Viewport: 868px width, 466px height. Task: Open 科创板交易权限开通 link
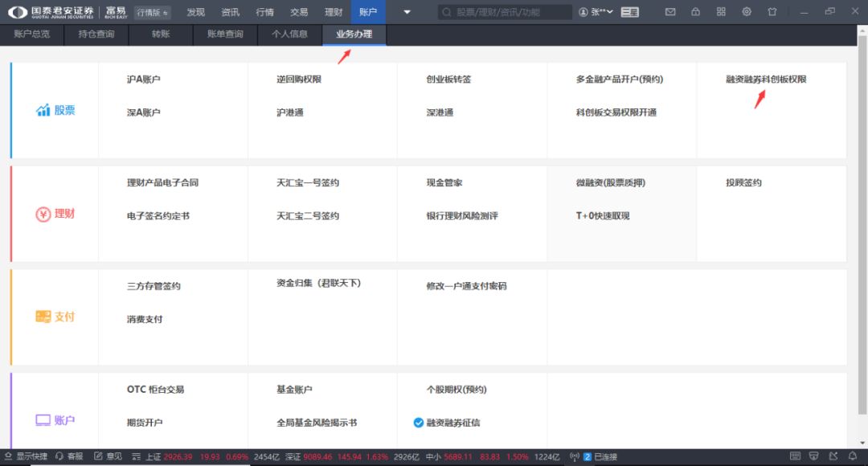(x=616, y=112)
